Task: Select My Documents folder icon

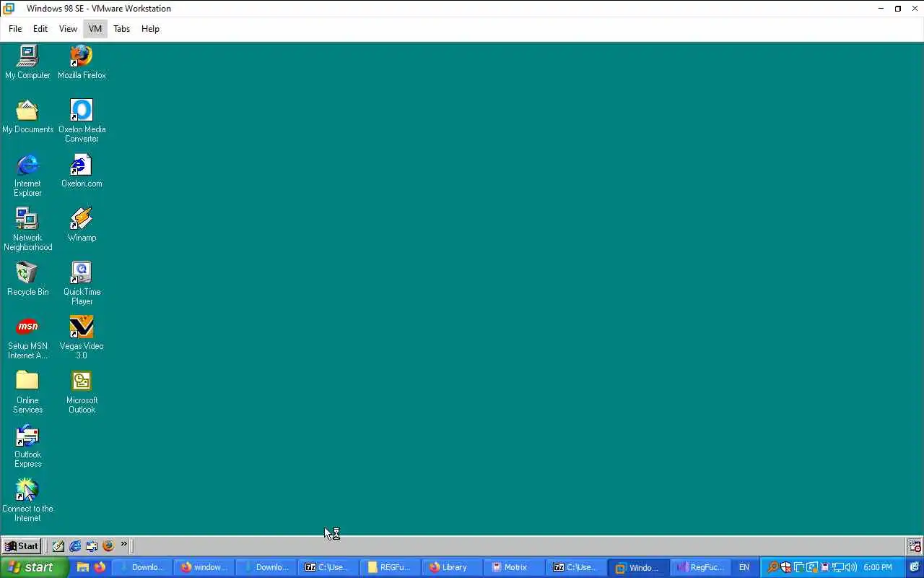Action: [27, 116]
